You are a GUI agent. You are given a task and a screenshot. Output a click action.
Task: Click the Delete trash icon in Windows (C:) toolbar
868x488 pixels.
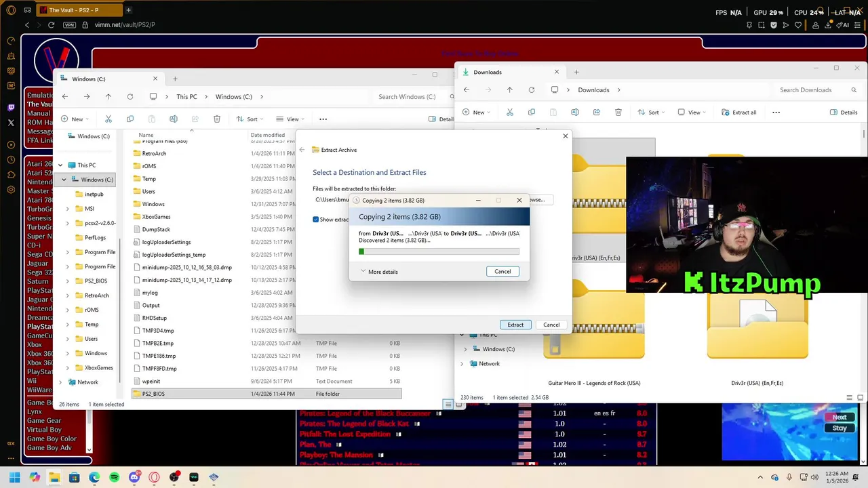[x=217, y=119]
